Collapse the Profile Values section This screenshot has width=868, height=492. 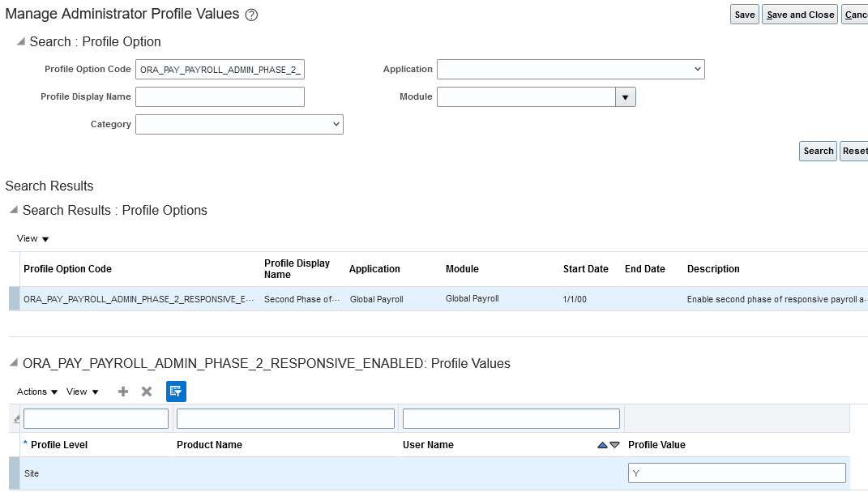click(x=13, y=363)
